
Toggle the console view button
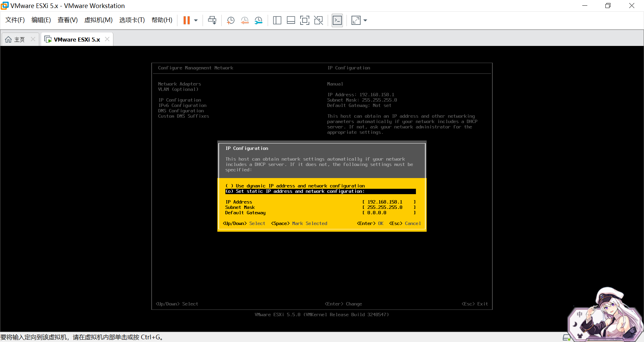pyautogui.click(x=337, y=20)
